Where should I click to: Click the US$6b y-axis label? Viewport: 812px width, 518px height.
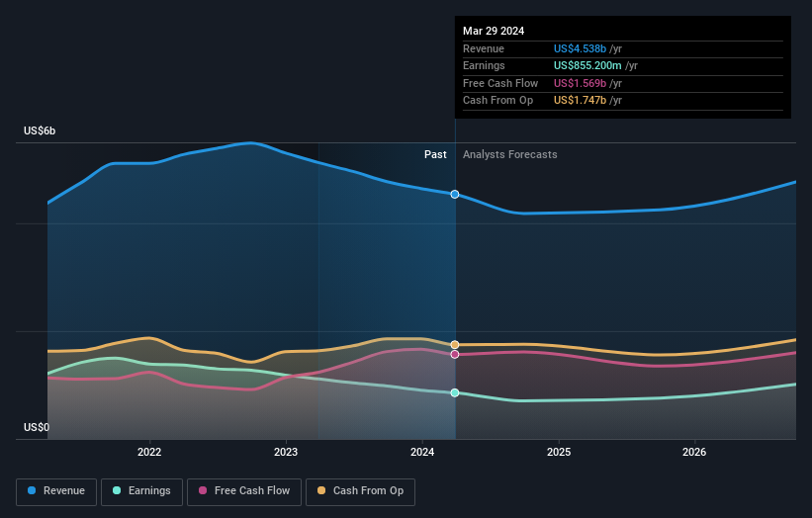pyautogui.click(x=40, y=130)
